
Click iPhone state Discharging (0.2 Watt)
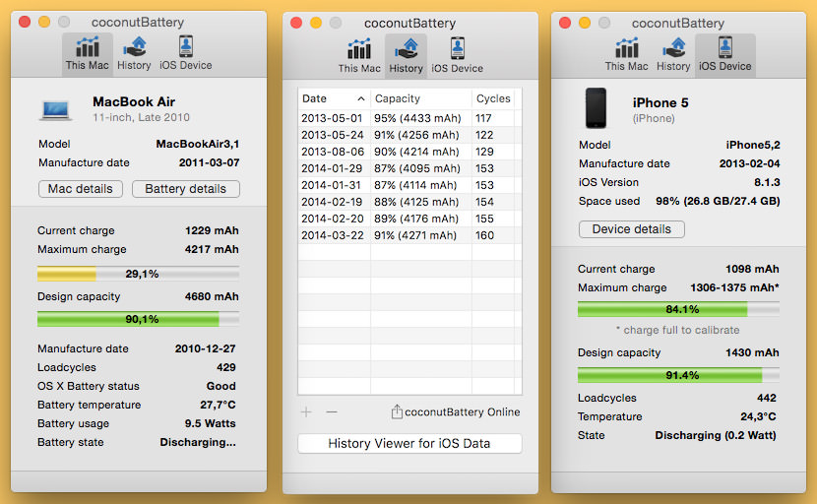click(716, 436)
